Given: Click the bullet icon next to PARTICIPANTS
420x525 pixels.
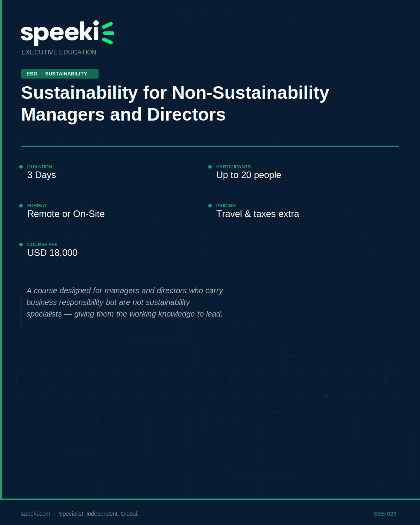Looking at the screenshot, I should pos(210,166).
